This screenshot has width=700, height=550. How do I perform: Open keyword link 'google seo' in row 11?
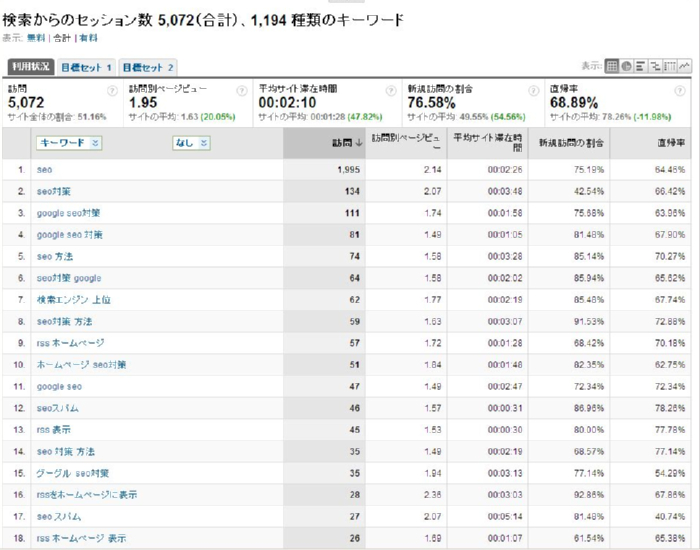(59, 387)
